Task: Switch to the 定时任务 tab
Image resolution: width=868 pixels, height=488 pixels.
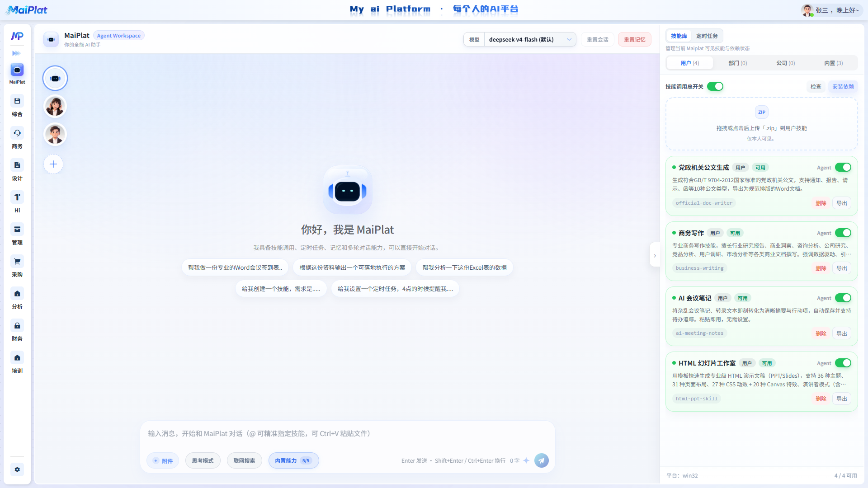Action: click(x=707, y=36)
